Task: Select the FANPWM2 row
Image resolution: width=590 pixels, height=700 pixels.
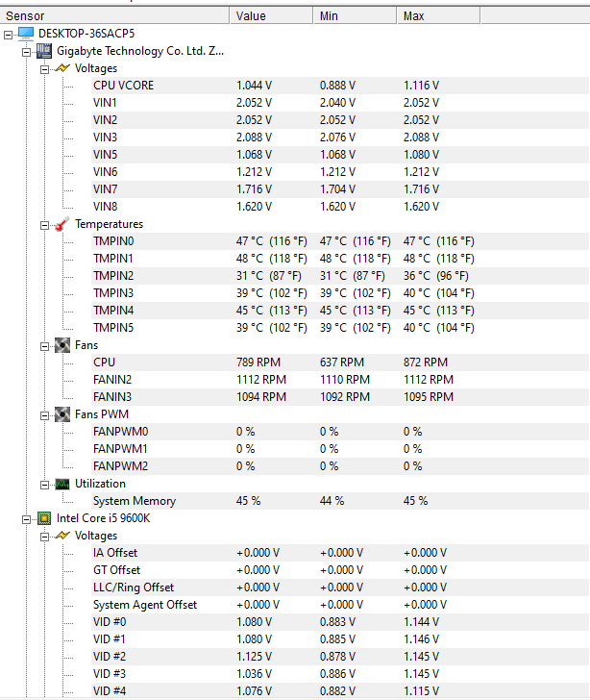Action: [340, 466]
